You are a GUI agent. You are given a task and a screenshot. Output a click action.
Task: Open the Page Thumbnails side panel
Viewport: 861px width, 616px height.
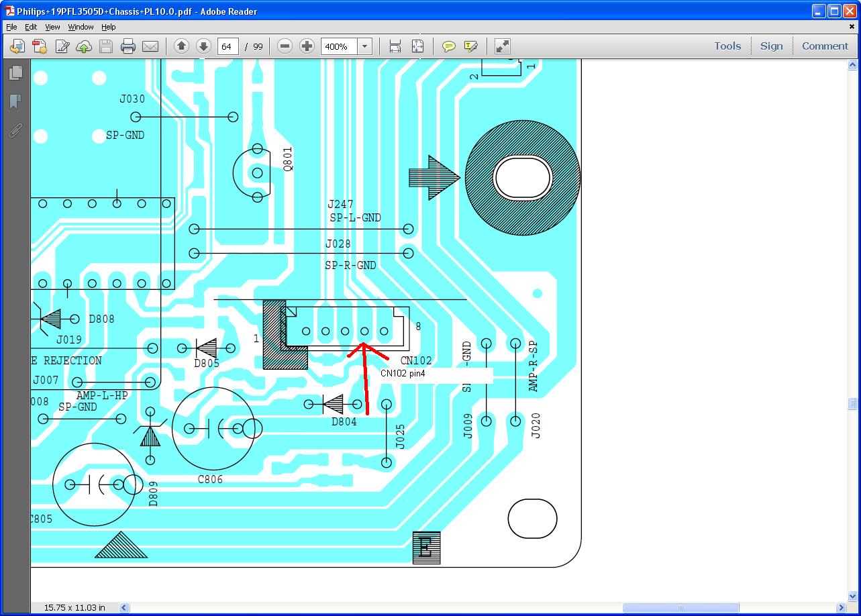(x=15, y=72)
